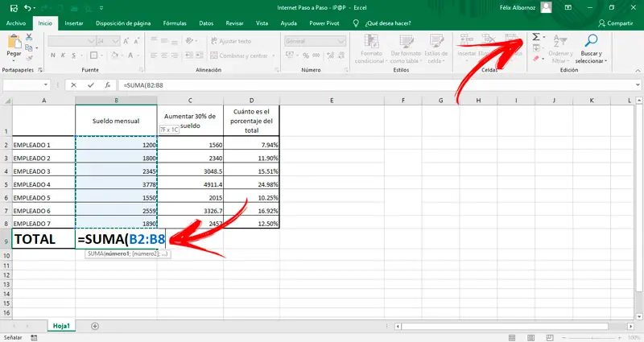Expand the AutoSum dropdown arrow
Image resolution: width=644 pixels, height=342 pixels.
pos(546,38)
